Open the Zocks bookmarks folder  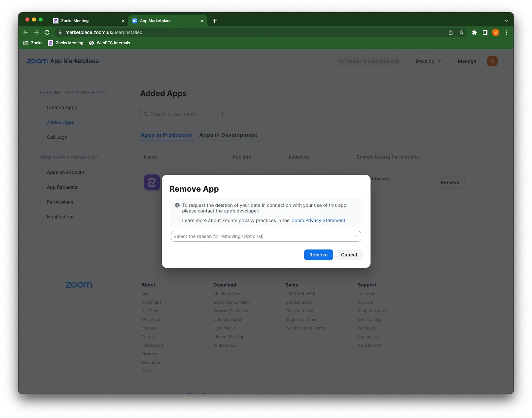[33, 43]
